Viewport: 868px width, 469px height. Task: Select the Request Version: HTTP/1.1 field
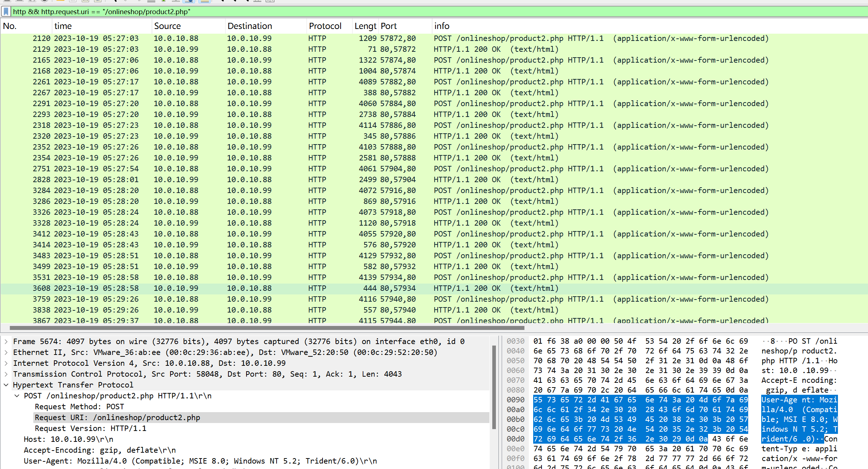click(x=90, y=428)
